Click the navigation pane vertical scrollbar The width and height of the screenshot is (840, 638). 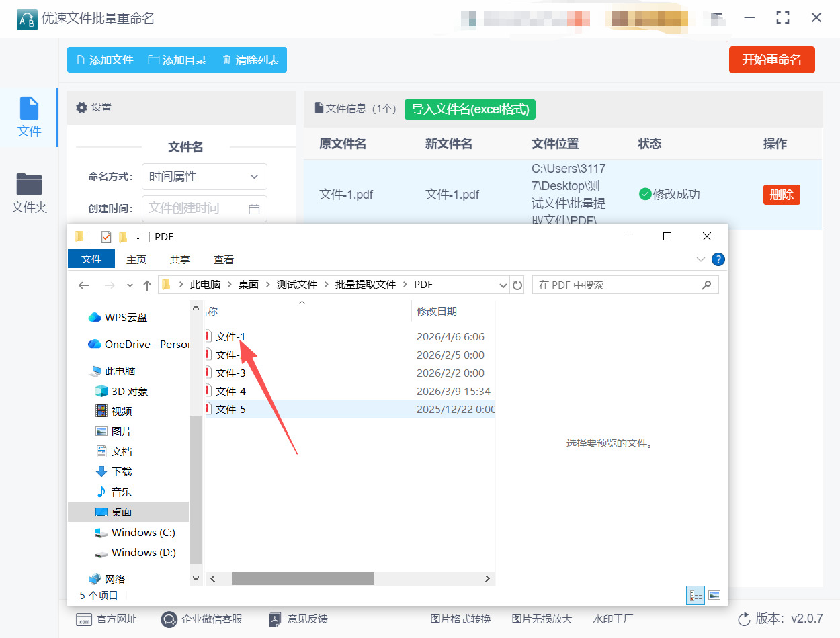[196, 490]
